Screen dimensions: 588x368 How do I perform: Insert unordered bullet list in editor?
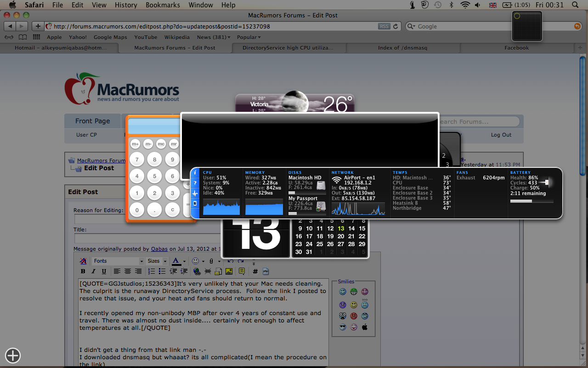(162, 271)
